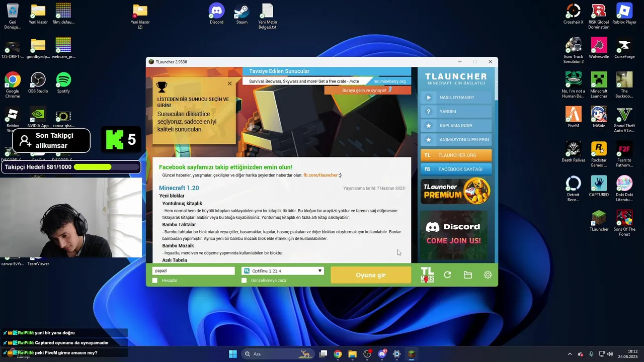
Task: Select KAPLAMA INDIR in the sidebar
Action: (x=456, y=126)
